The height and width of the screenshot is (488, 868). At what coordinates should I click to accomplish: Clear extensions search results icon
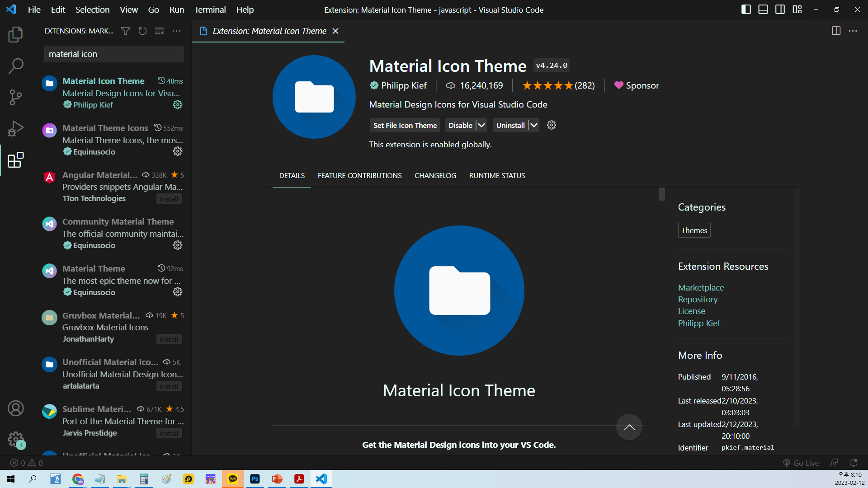coord(159,31)
